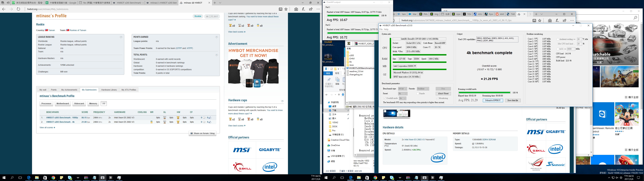Open left Edge more actions menu
644x181 pixels.
318,9
